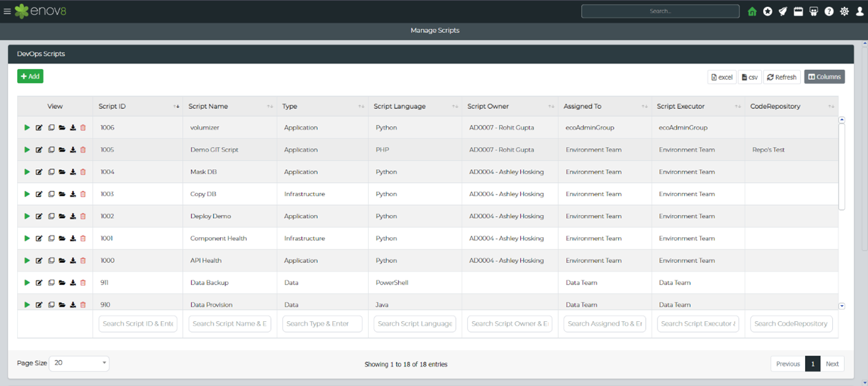Open the help question mark icon
The height and width of the screenshot is (386, 868).
point(829,11)
